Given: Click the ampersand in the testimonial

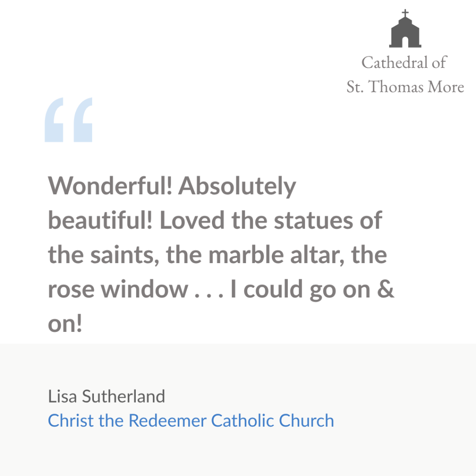Looking at the screenshot, I should point(385,289).
